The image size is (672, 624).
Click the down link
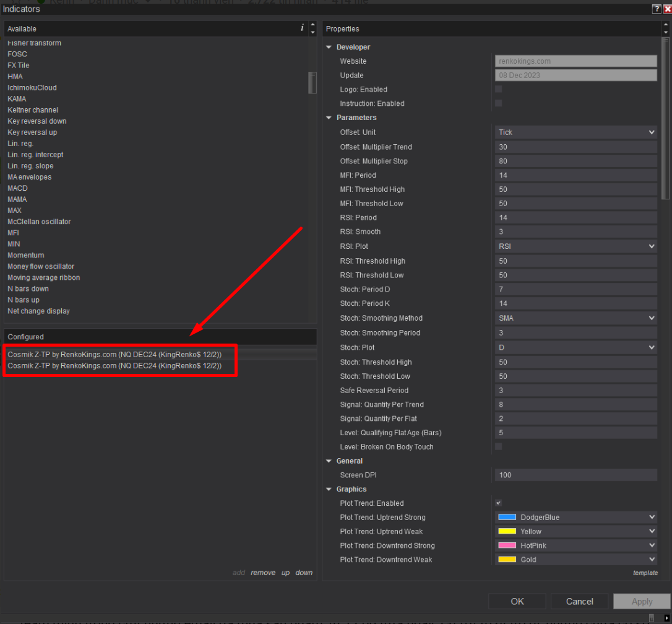point(304,573)
